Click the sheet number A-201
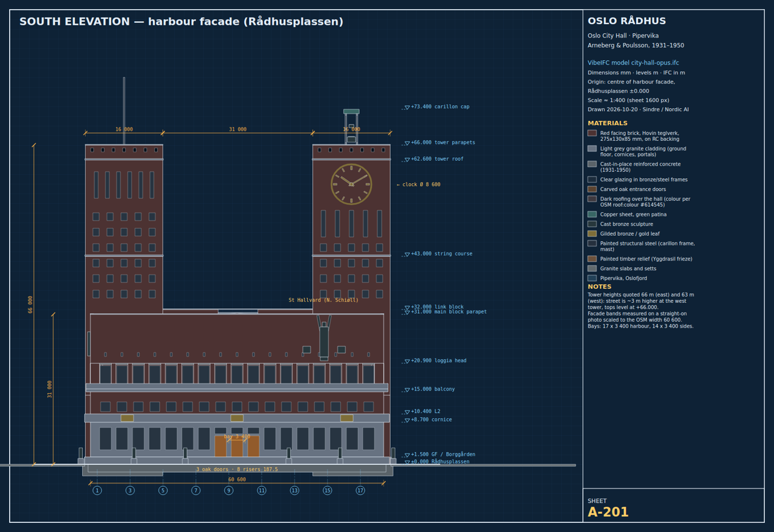This screenshot has height=532, width=774. pyautogui.click(x=608, y=513)
